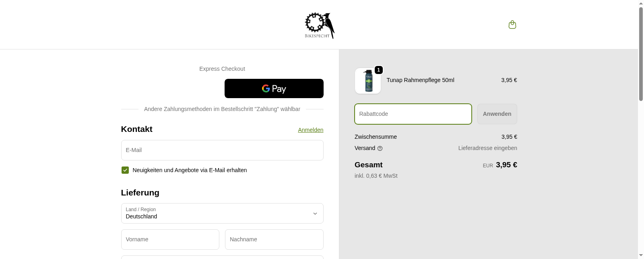Click the Express Checkout heading
644x259 pixels.
222,69
